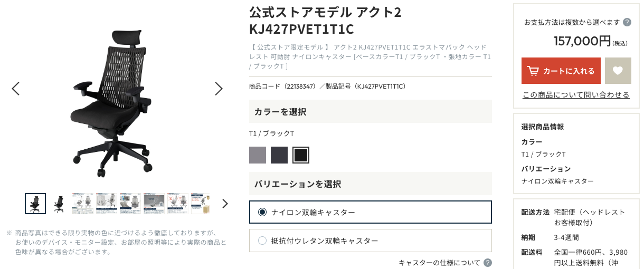Select the third feature diagram thumbnail
This screenshot has height=269, width=644.
[83, 204]
